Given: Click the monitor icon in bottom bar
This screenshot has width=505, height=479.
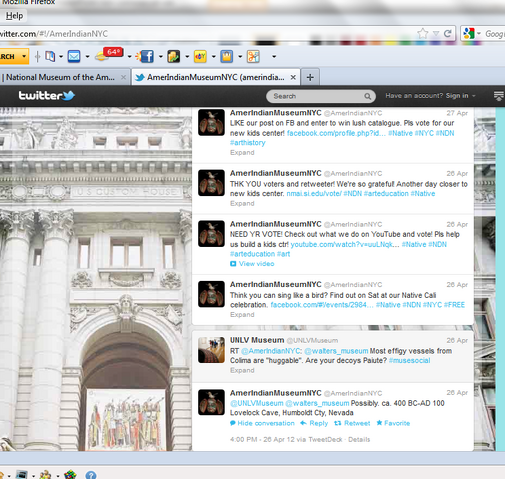Looking at the screenshot, I should pyautogui.click(x=22, y=474).
